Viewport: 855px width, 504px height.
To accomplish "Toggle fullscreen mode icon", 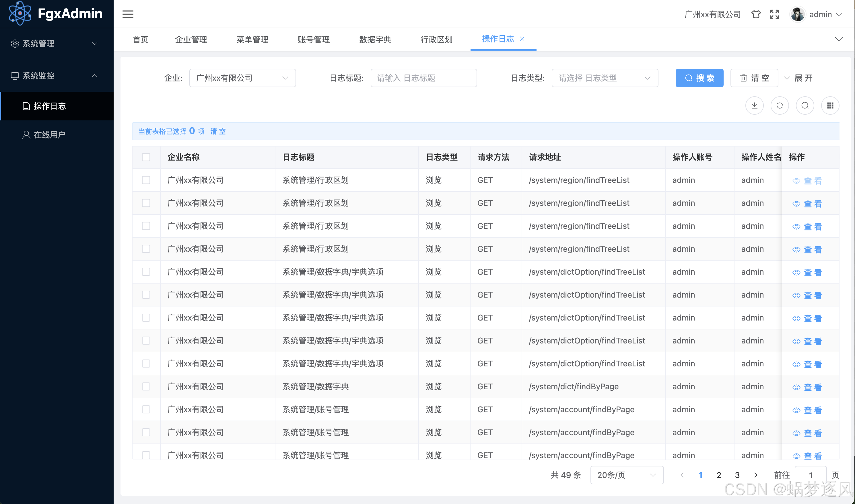I will 774,14.
